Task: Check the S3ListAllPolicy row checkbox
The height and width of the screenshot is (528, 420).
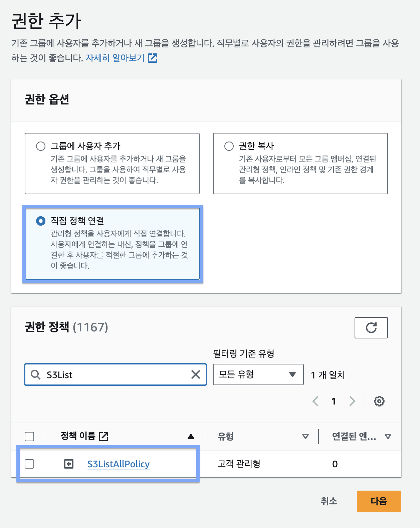Action: [x=29, y=464]
